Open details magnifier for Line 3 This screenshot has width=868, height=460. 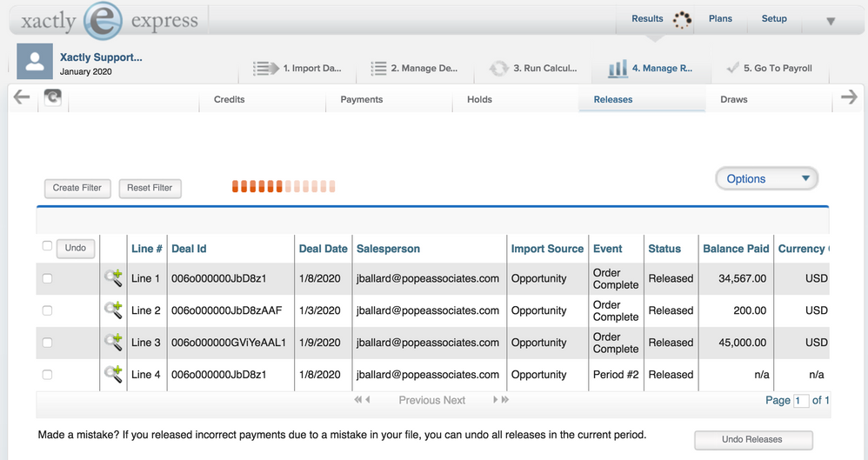click(113, 342)
